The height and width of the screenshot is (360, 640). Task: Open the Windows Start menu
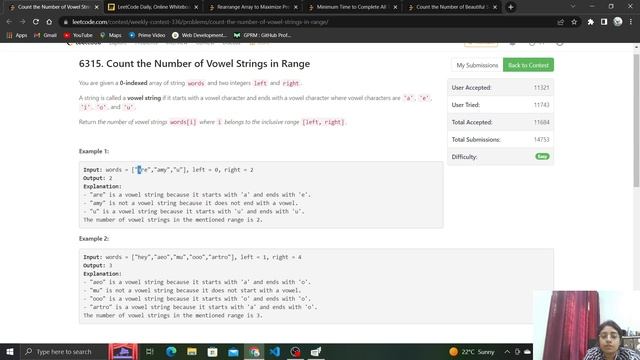coord(9,351)
